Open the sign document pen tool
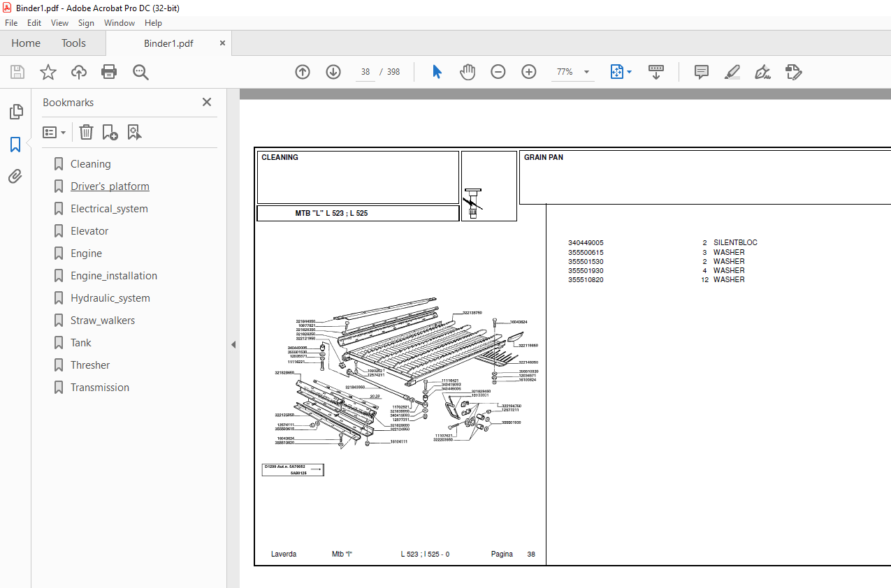 coord(762,72)
